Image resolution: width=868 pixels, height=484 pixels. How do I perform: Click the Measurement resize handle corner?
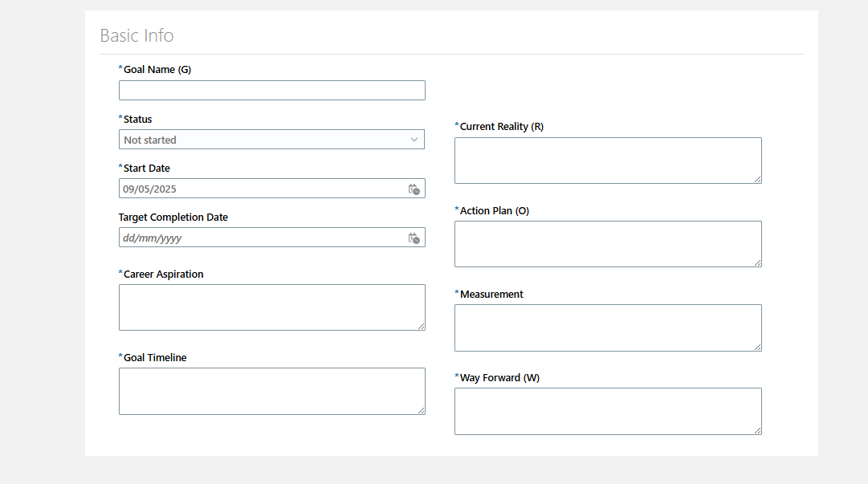click(758, 347)
